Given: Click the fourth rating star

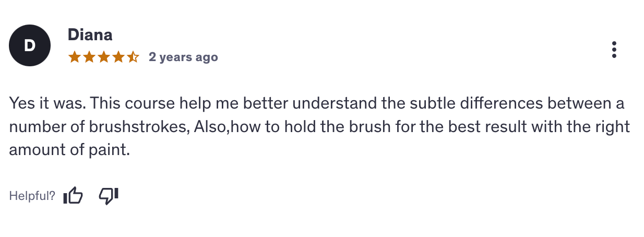Looking at the screenshot, I should 118,57.
